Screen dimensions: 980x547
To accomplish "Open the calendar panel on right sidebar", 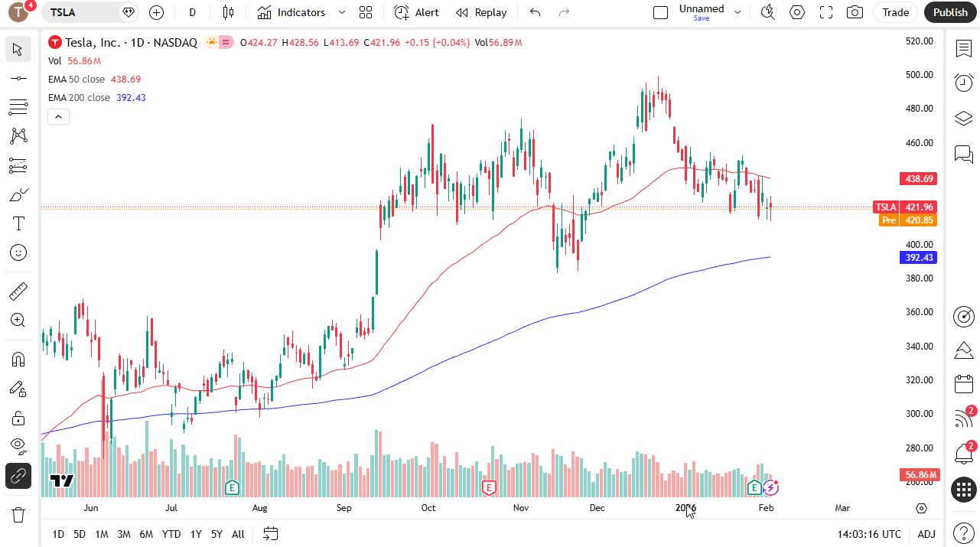I will coord(964,384).
